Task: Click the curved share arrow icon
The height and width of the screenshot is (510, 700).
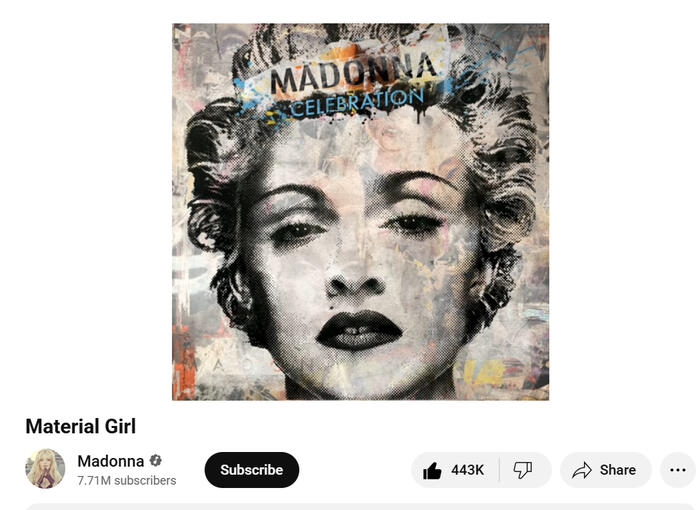Action: pyautogui.click(x=582, y=470)
